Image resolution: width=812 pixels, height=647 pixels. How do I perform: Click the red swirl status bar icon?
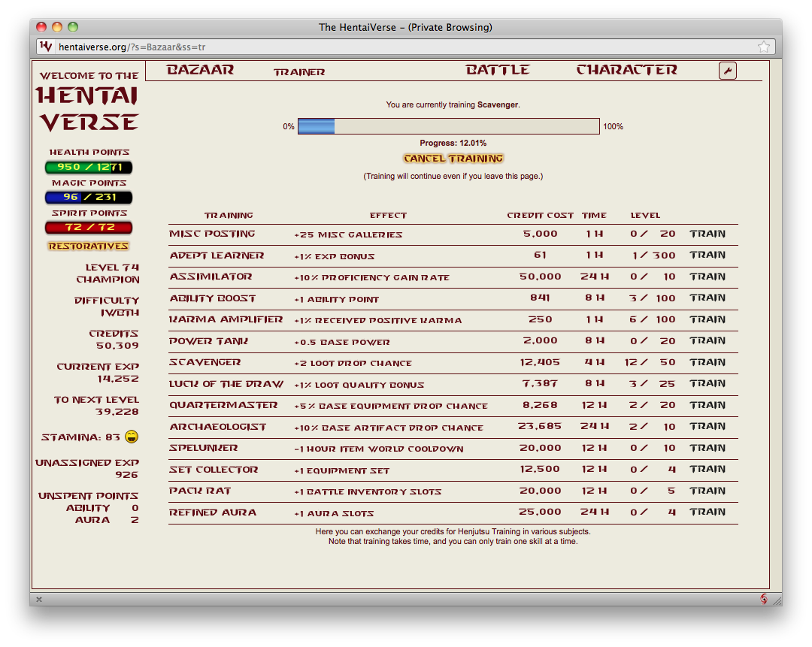763,599
